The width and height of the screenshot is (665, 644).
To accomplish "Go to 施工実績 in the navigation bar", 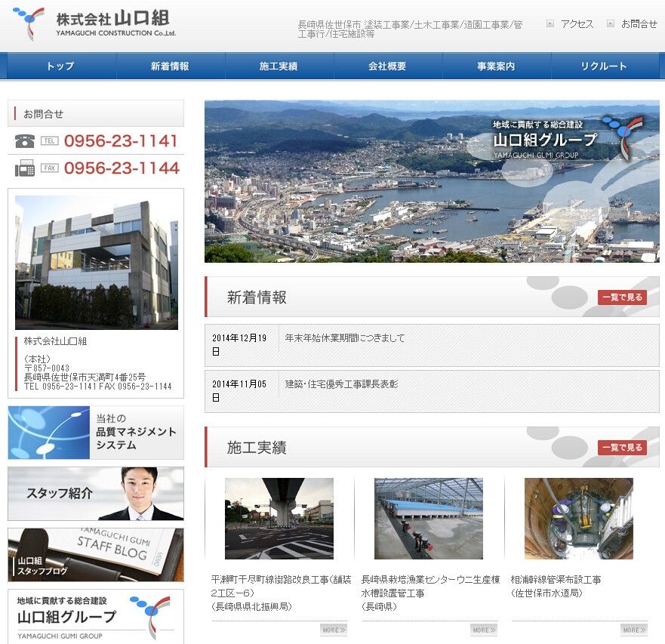I will pos(279,66).
